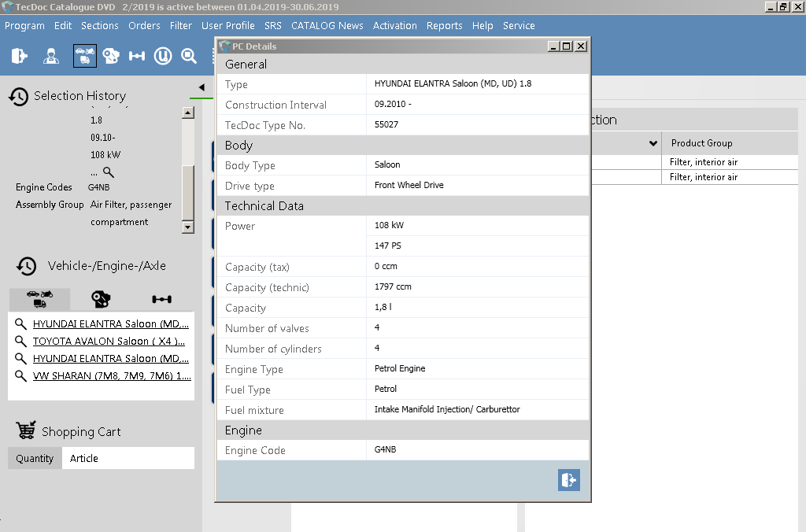Click Article column header in Shopping Cart
The width and height of the screenshot is (806, 532).
(128, 458)
